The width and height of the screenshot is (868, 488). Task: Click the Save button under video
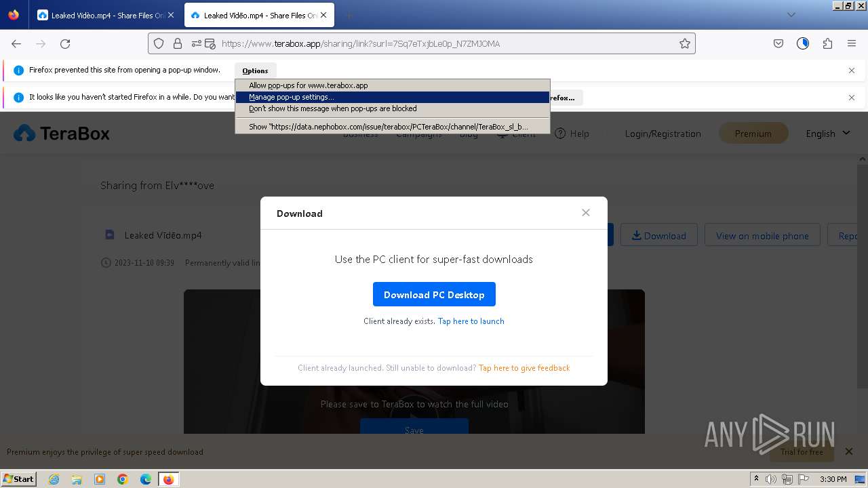point(414,428)
